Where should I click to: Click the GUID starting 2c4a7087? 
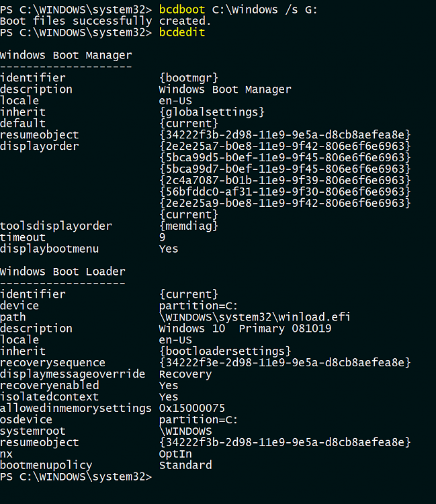(x=285, y=180)
